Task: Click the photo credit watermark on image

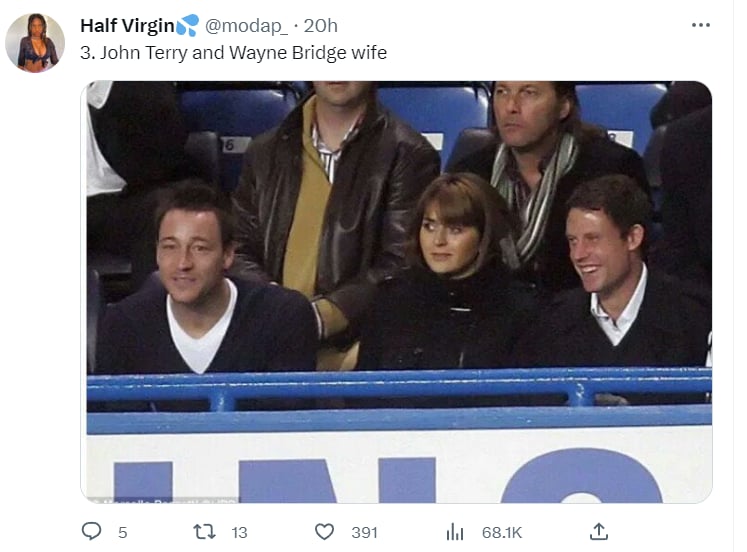Action: pos(164,500)
